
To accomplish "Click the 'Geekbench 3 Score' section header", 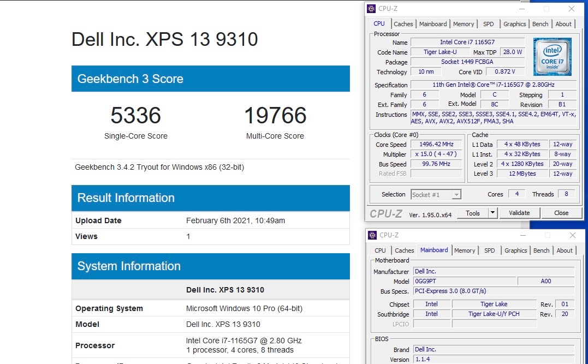I will [x=211, y=79].
